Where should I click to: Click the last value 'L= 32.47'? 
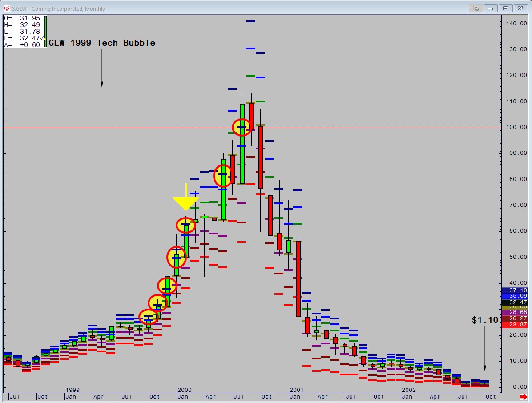point(22,38)
